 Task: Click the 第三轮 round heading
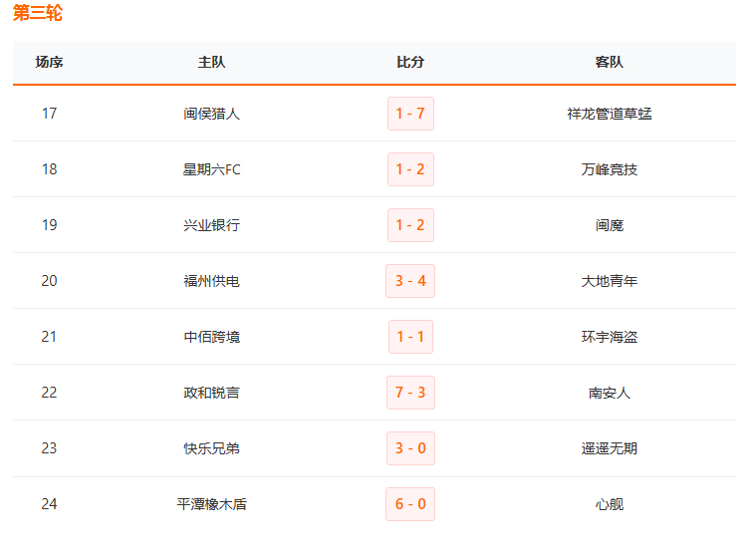pyautogui.click(x=37, y=14)
